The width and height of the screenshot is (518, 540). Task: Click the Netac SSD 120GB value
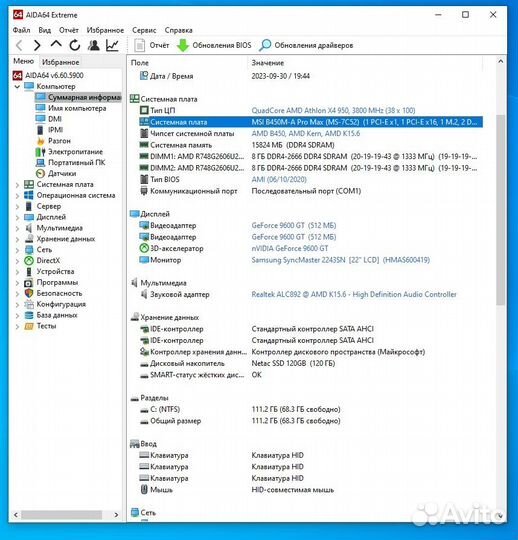(x=293, y=363)
